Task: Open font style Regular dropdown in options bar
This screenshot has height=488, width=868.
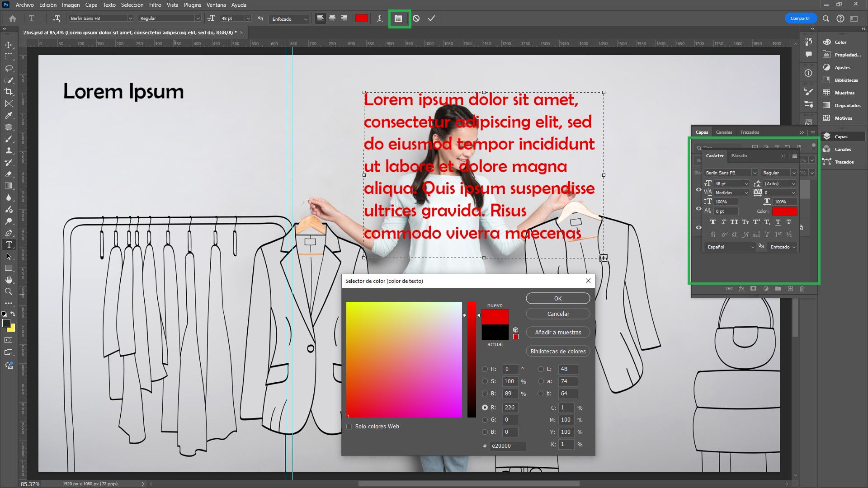Action: (x=198, y=19)
